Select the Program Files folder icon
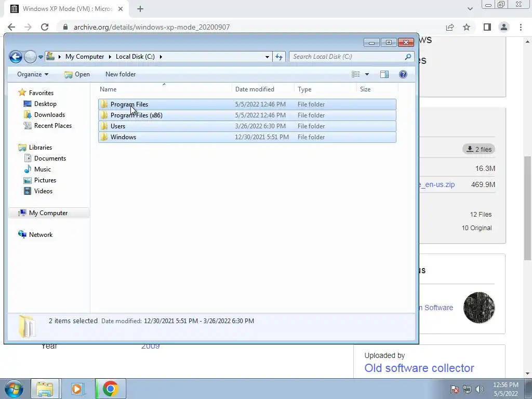This screenshot has width=532, height=399. [x=104, y=104]
